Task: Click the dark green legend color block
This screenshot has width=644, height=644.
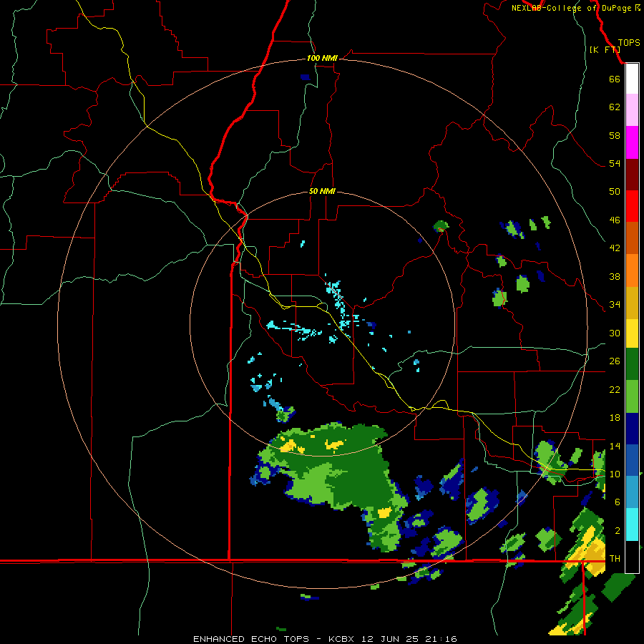Action: [632, 364]
